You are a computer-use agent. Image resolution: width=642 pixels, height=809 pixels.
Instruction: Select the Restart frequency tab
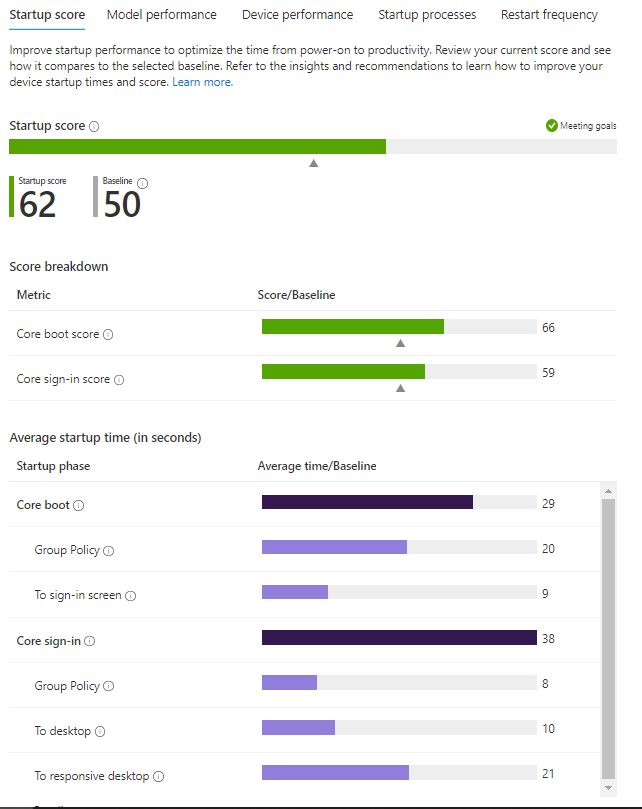tap(549, 15)
